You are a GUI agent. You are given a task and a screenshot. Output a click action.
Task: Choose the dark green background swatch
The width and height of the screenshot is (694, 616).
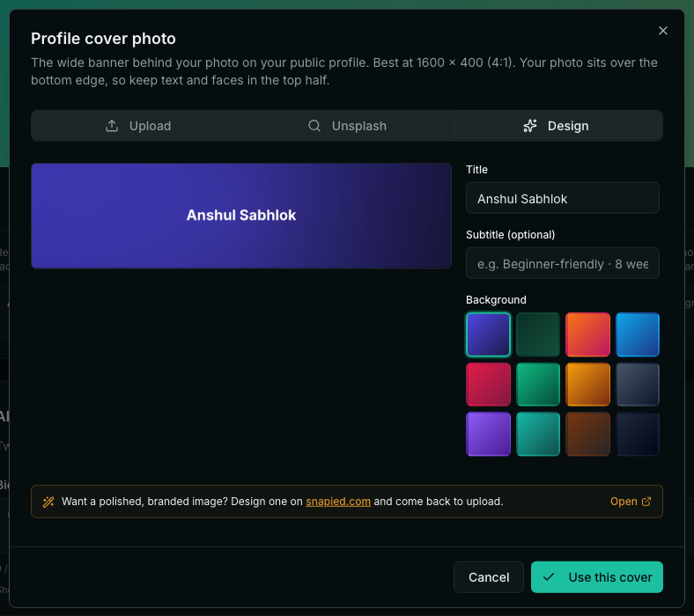point(538,334)
